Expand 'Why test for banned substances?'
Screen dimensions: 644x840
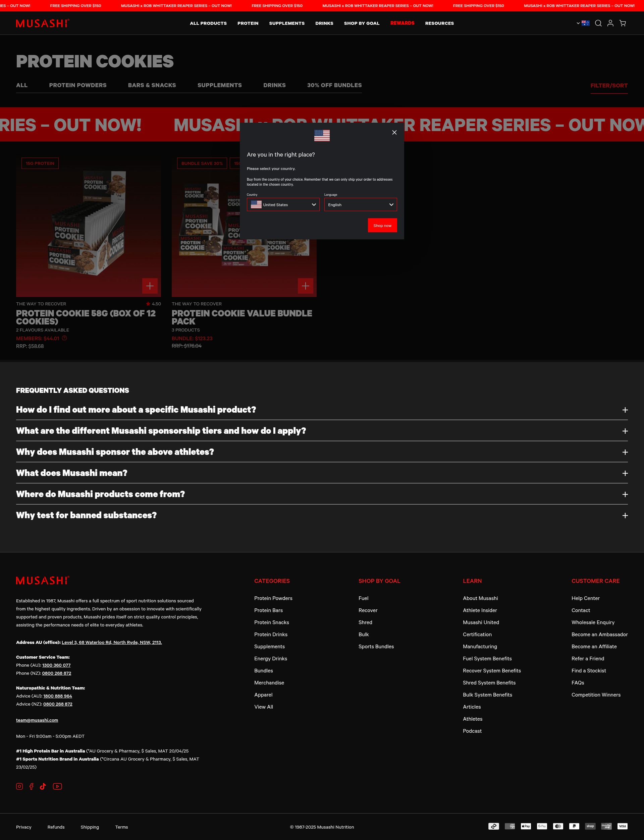pos(322,515)
